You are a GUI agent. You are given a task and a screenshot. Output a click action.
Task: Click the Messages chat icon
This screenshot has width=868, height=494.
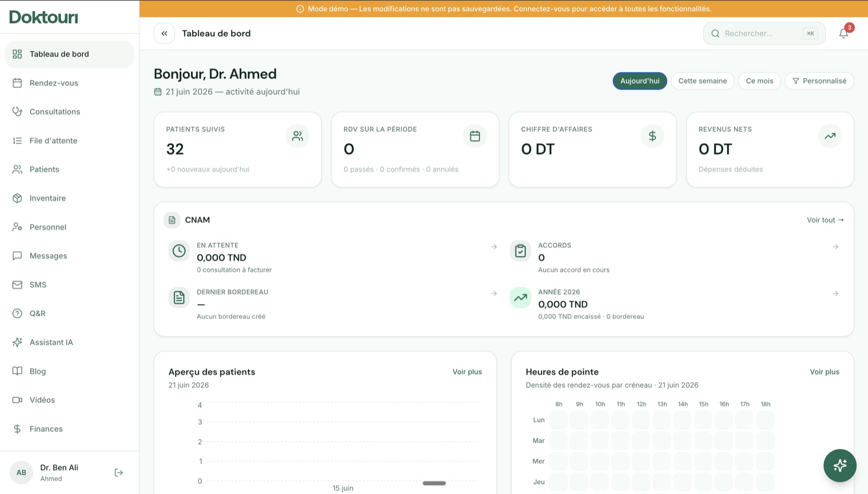pos(17,256)
